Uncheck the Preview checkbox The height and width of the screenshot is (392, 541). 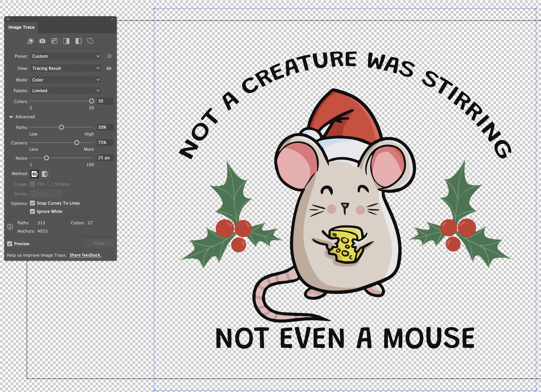pos(10,244)
